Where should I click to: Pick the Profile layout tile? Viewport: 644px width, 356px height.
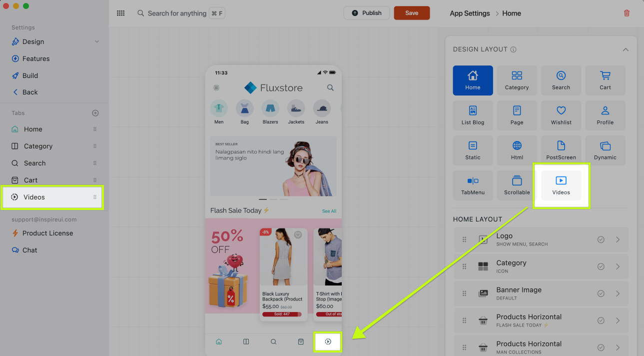coord(605,115)
